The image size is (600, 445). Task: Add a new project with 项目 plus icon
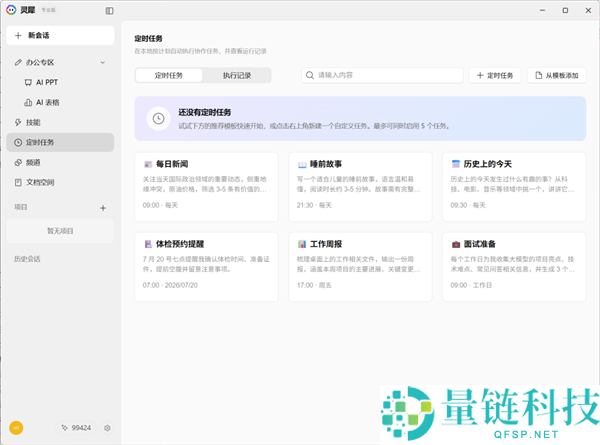[103, 208]
